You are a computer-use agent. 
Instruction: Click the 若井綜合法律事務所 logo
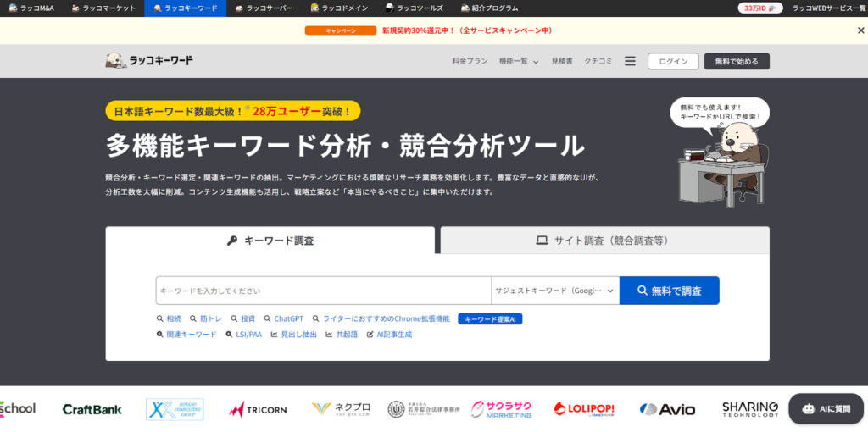tap(424, 409)
